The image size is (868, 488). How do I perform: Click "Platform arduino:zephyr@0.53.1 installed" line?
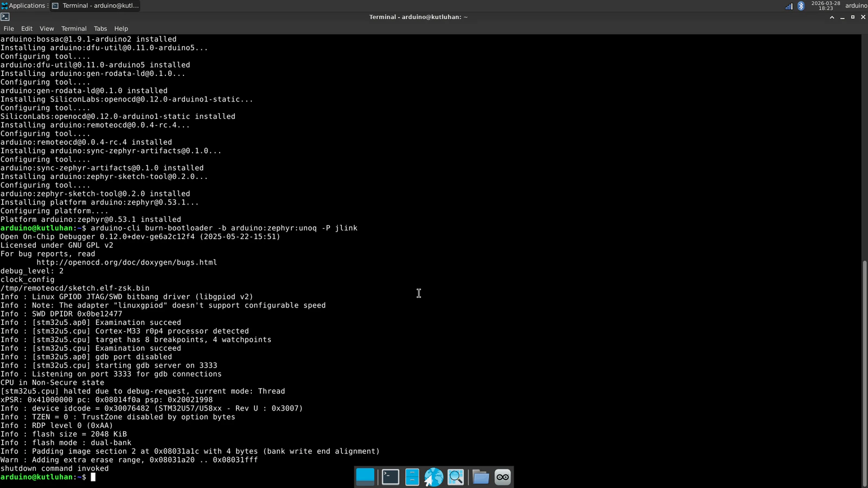click(x=91, y=220)
